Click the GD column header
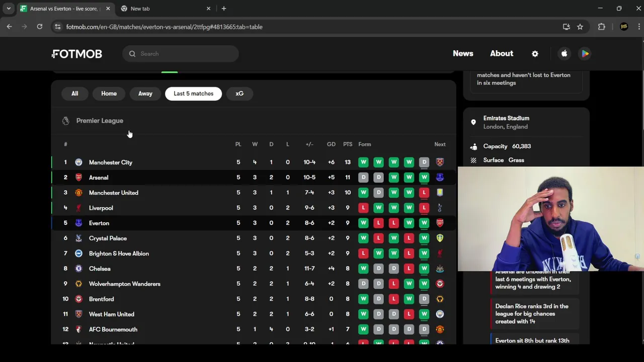 click(331, 144)
